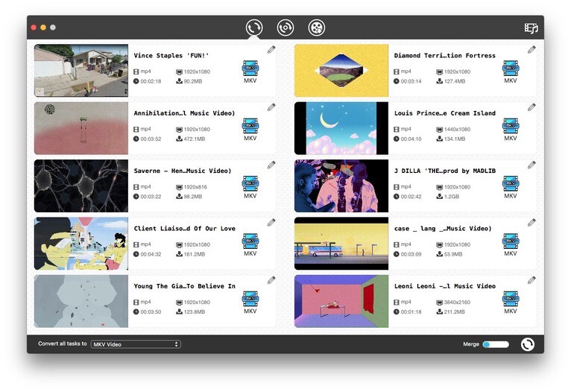
Task: Edit the case _ lang video item
Action: (531, 222)
